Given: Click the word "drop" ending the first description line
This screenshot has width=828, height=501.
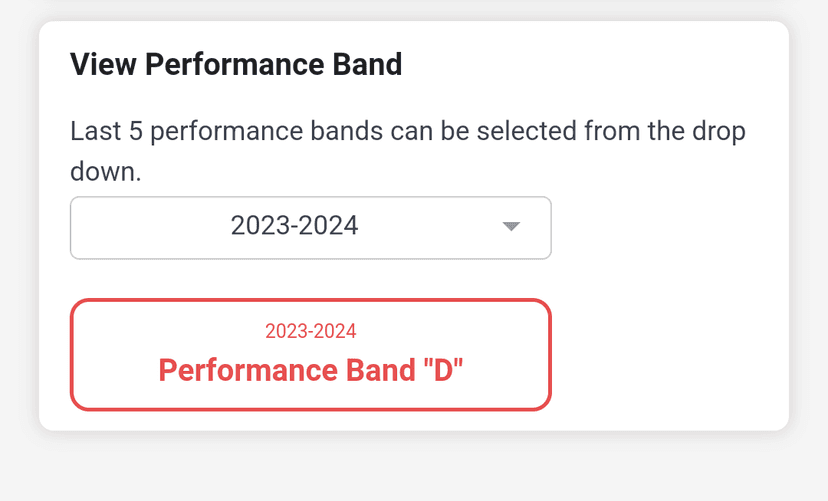Looking at the screenshot, I should [x=717, y=132].
